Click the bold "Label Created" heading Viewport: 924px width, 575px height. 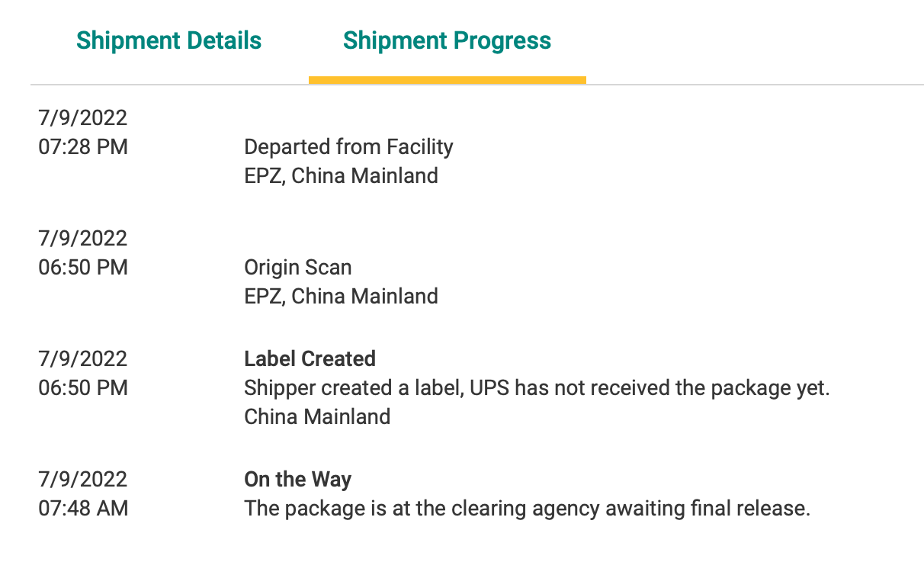[310, 358]
